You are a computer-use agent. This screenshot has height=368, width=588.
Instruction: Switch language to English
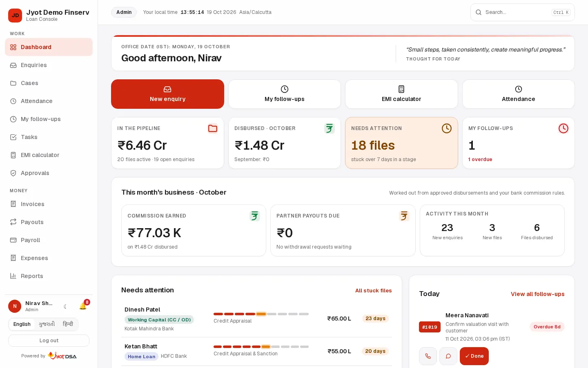click(22, 324)
